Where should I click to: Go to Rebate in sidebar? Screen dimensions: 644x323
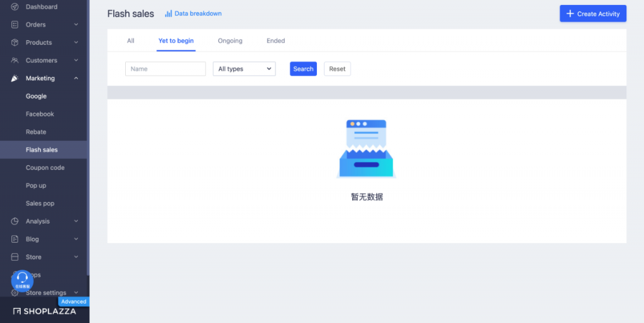point(36,132)
